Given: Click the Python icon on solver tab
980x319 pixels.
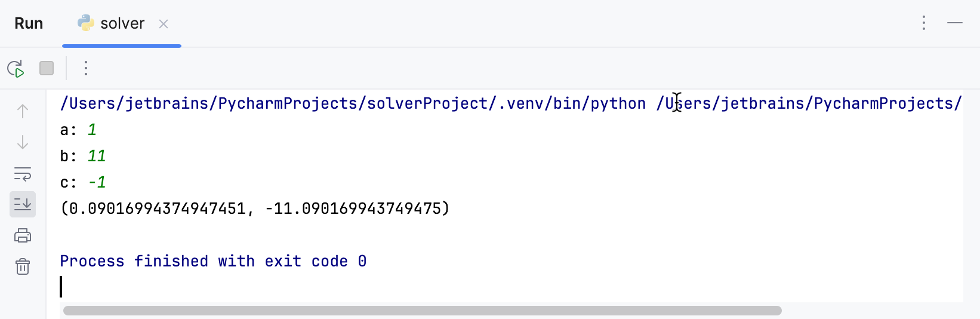Looking at the screenshot, I should click(86, 23).
